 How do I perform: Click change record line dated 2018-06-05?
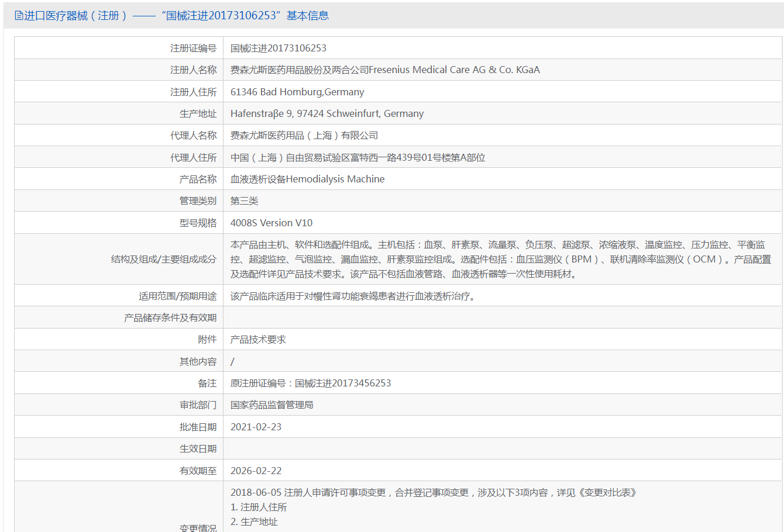434,492
